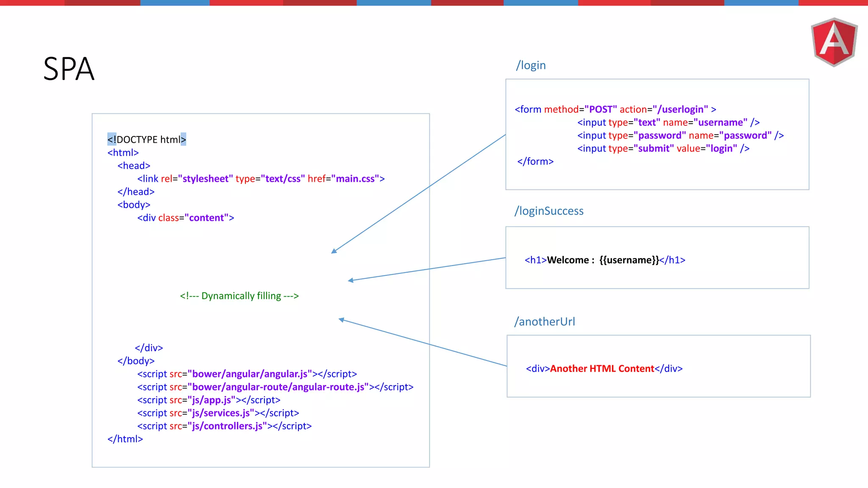Click the js/controllers.js script line
This screenshot has height=488, width=868.
coord(224,426)
